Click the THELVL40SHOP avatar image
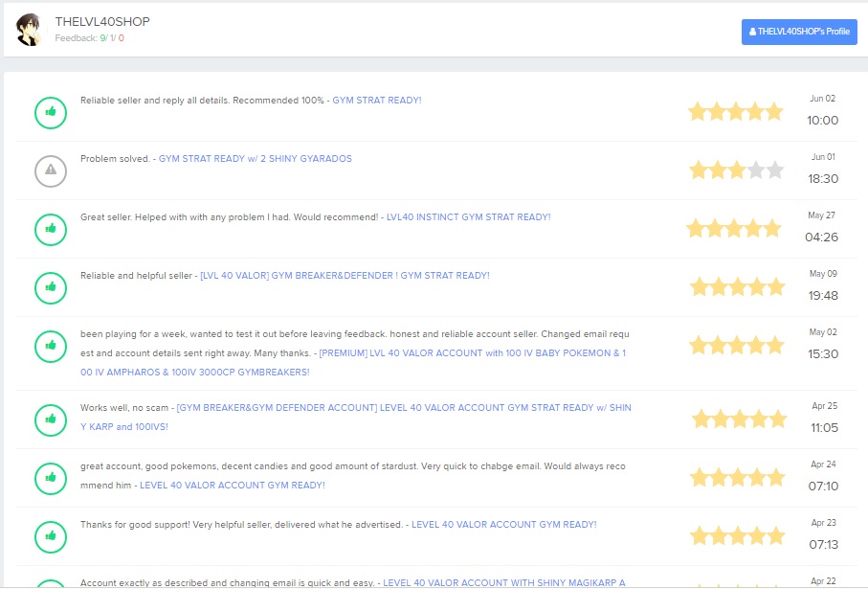This screenshot has width=868, height=589. [29, 30]
